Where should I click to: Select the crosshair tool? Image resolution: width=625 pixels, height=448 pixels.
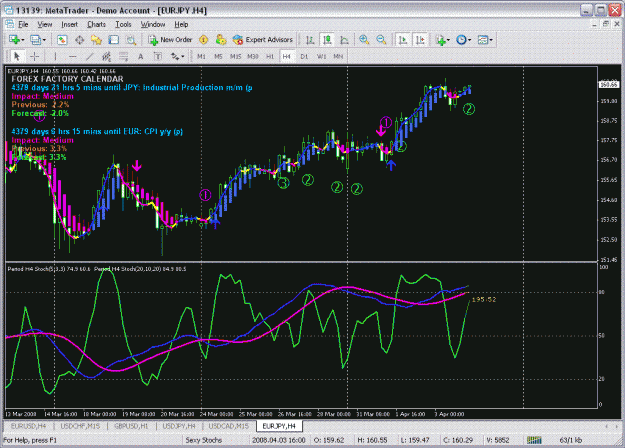[x=35, y=57]
